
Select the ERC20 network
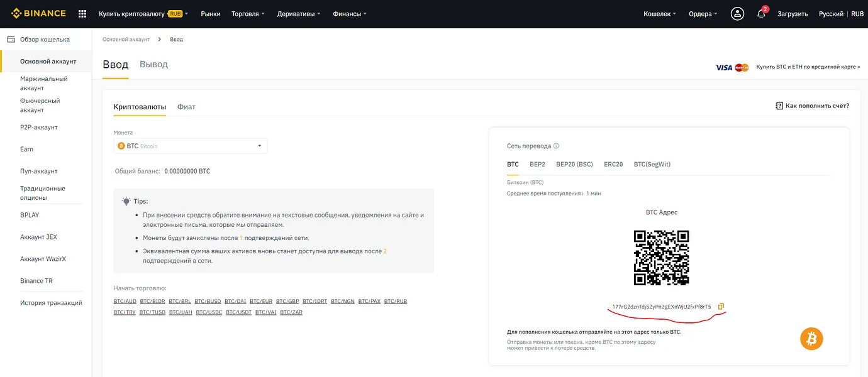coord(613,164)
